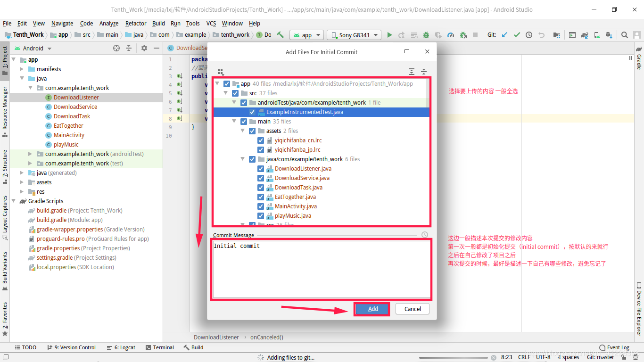The image size is (644, 362).
Task: Expand the manifests folder in Project tree
Action: [22, 69]
